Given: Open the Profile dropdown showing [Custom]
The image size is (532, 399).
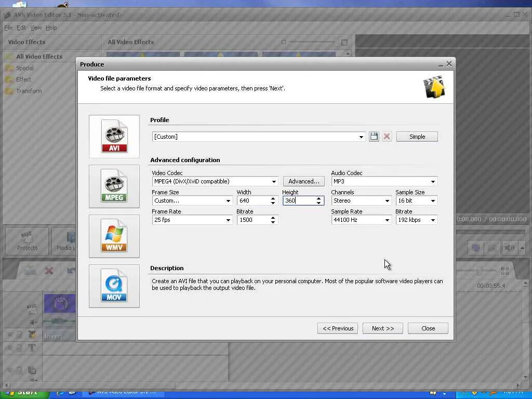Looking at the screenshot, I should pyautogui.click(x=259, y=137).
